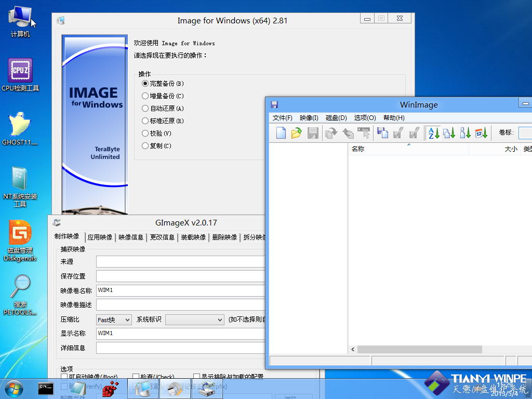
Task: Click the 映像卷名称 field containing WIM1
Action: click(180, 290)
